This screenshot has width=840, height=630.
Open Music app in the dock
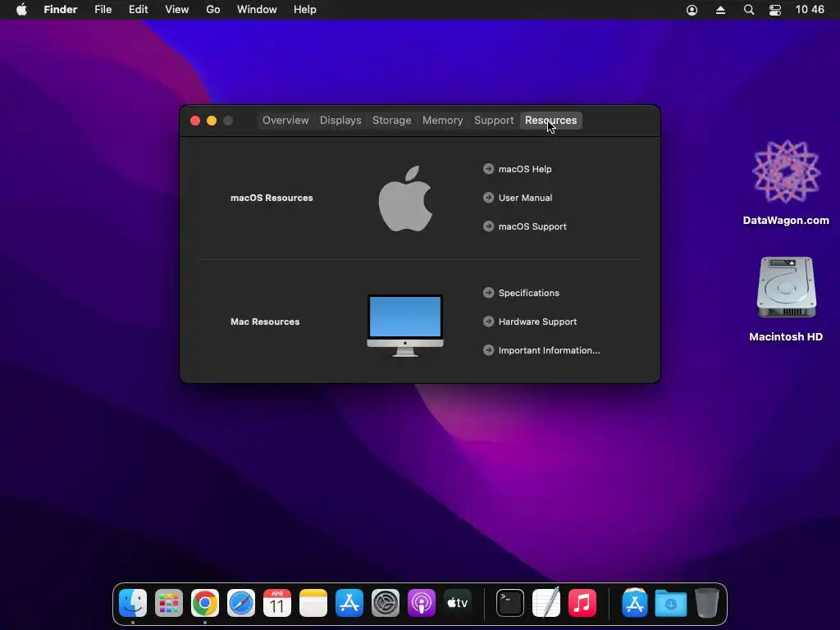(582, 603)
